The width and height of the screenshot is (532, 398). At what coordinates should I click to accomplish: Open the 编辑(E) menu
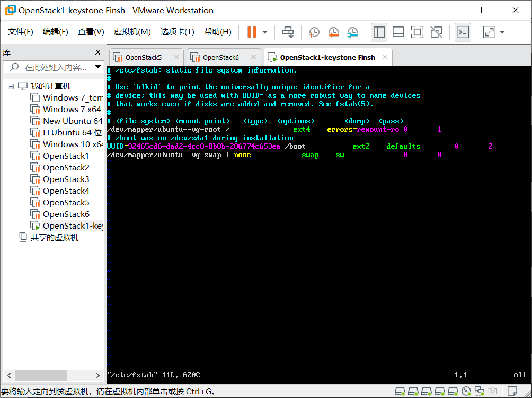(55, 32)
